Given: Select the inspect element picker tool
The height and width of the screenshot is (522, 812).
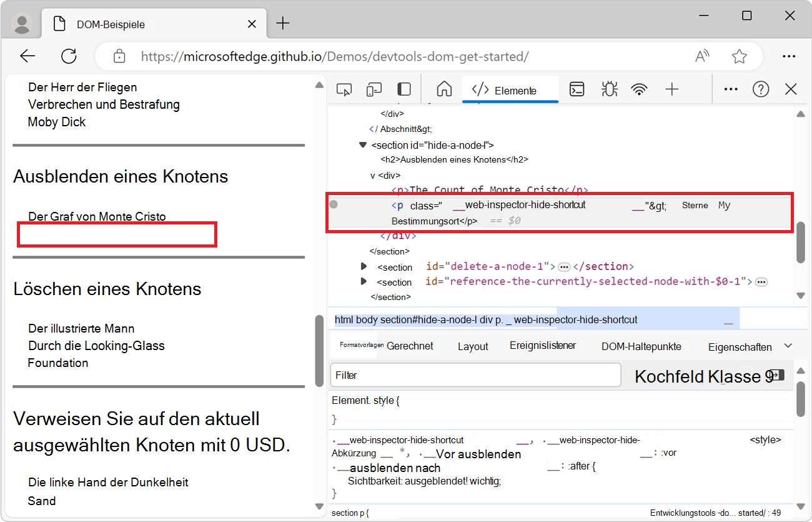Looking at the screenshot, I should coord(344,89).
